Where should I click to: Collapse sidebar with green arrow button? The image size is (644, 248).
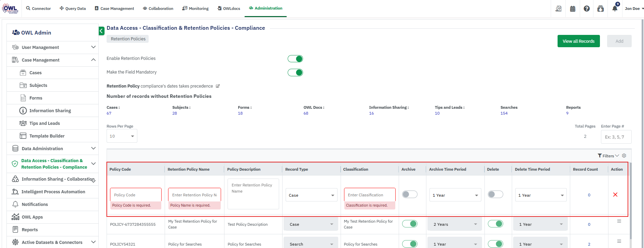coord(101,31)
